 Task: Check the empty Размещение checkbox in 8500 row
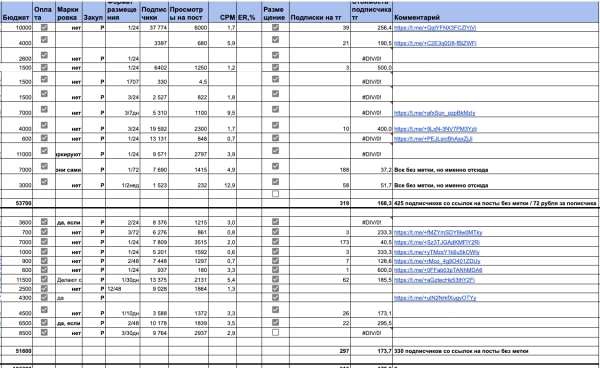coord(275,332)
